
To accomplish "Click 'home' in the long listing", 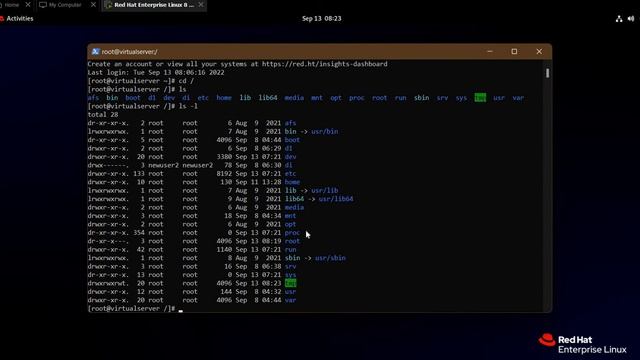I will [x=292, y=182].
